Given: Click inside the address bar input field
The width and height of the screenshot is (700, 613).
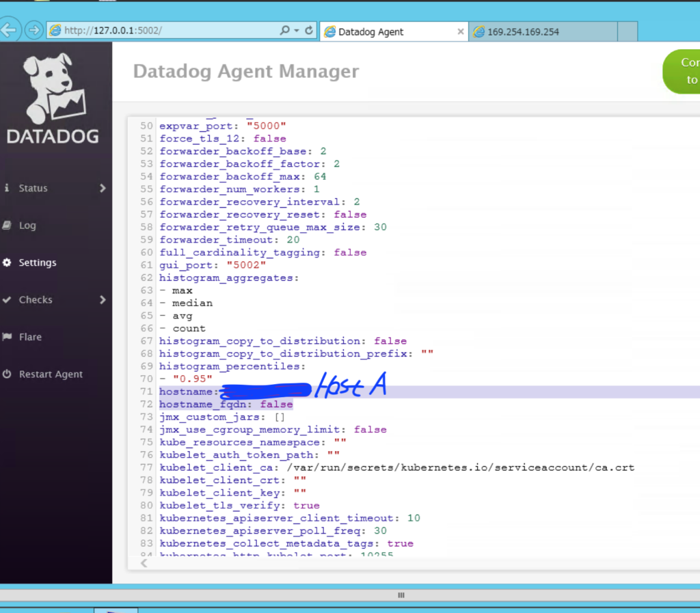Looking at the screenshot, I should click(x=171, y=29).
